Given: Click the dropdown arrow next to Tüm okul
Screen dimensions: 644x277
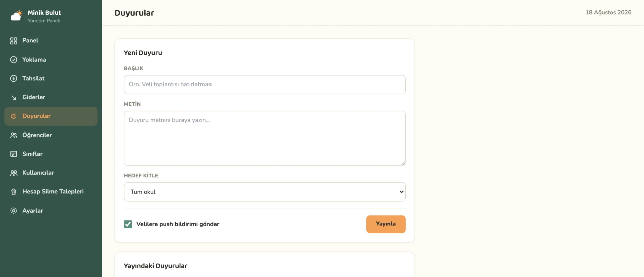Looking at the screenshot, I should pos(401,192).
